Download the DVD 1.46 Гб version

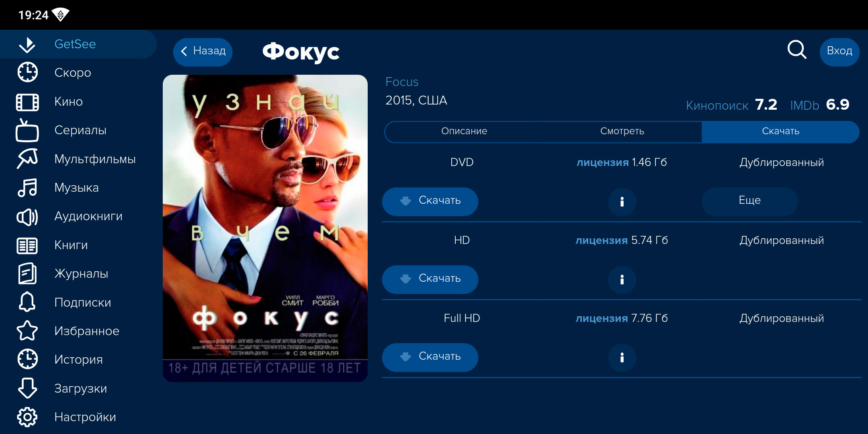430,201
